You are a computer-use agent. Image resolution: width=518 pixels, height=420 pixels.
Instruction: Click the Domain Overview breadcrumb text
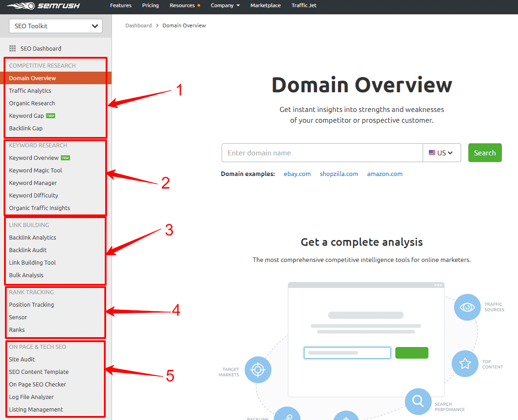184,26
